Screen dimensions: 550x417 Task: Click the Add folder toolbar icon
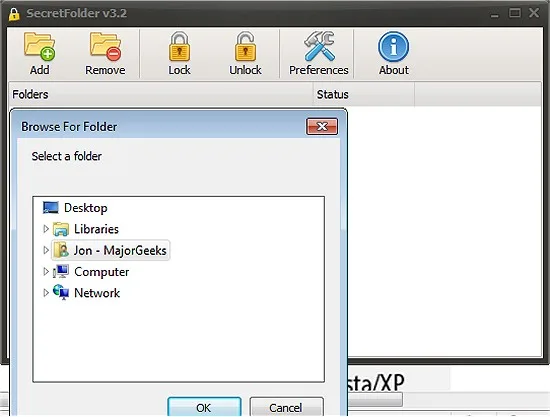click(39, 47)
